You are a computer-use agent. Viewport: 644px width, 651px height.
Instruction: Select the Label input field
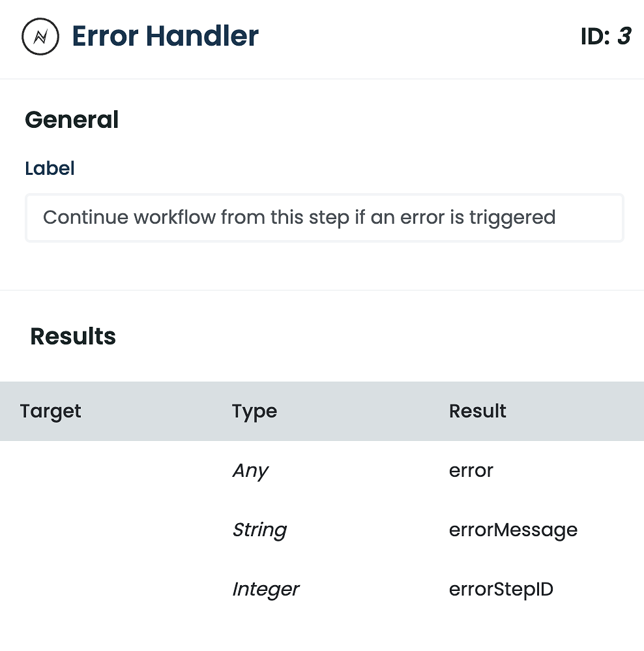point(325,217)
